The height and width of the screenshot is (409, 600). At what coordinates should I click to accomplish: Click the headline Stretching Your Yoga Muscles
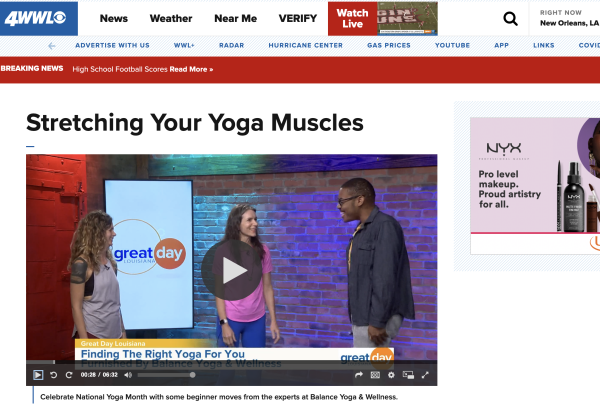(195, 123)
